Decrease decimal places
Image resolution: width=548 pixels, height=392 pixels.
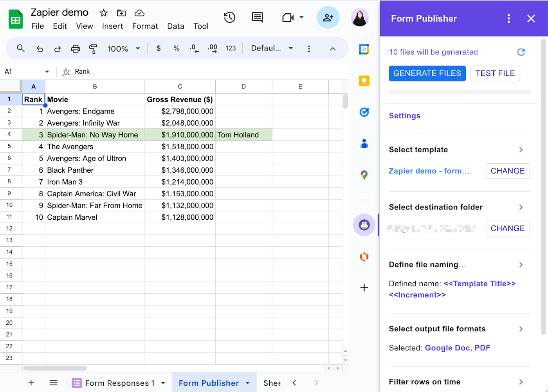(194, 49)
